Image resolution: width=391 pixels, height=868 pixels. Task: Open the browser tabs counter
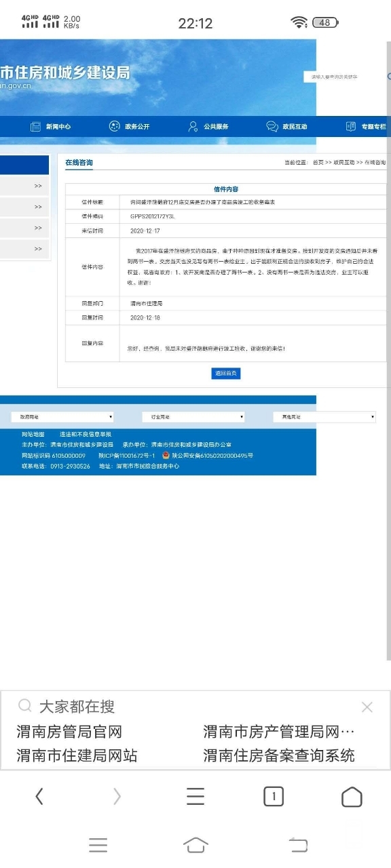click(274, 796)
